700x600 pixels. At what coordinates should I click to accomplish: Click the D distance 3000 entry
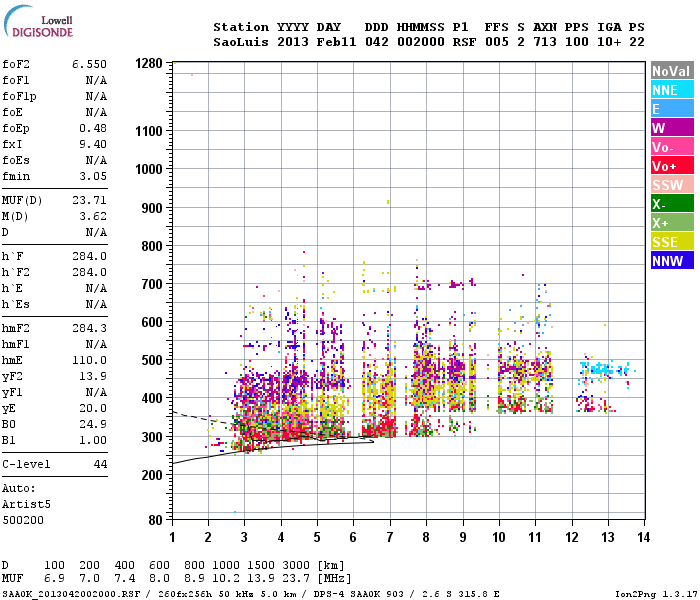(x=296, y=565)
